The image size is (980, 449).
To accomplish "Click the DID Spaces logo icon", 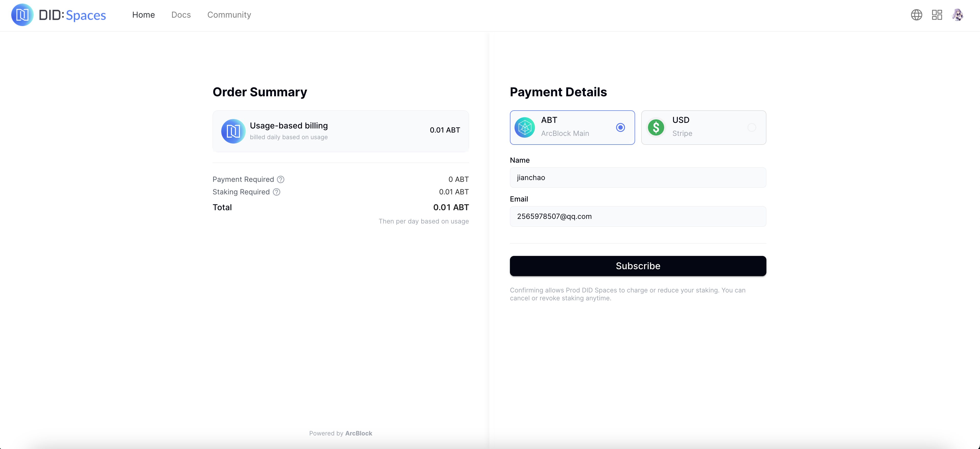I will point(22,15).
